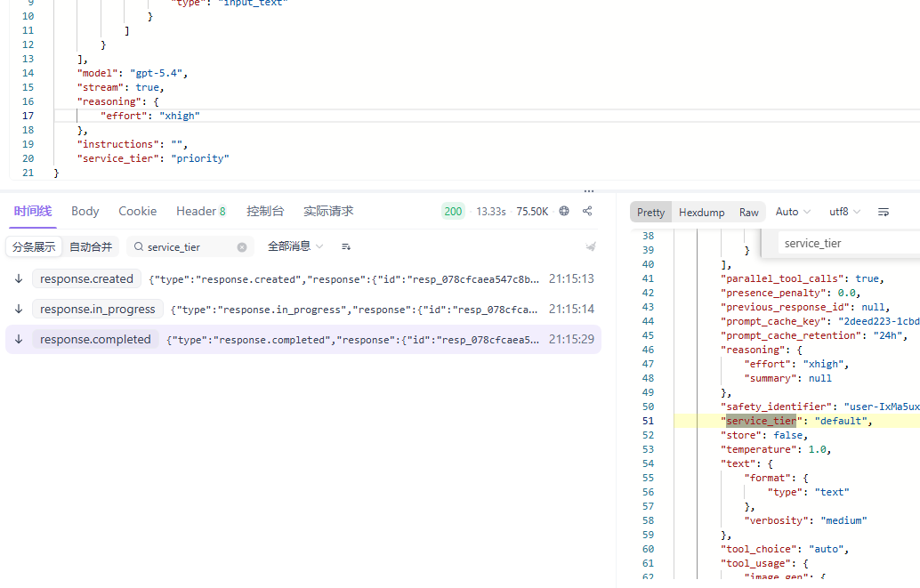Switch to 自动合并 display mode
The height and width of the screenshot is (588, 920).
click(x=91, y=247)
